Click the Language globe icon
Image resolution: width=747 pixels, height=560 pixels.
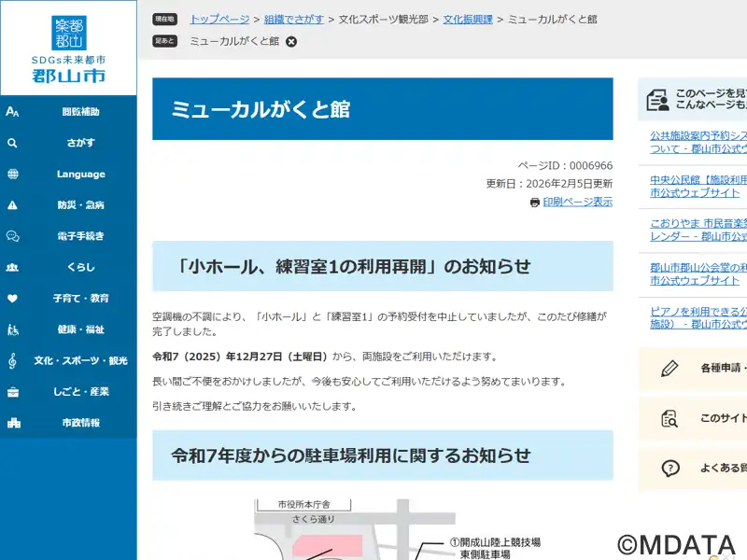(x=12, y=174)
